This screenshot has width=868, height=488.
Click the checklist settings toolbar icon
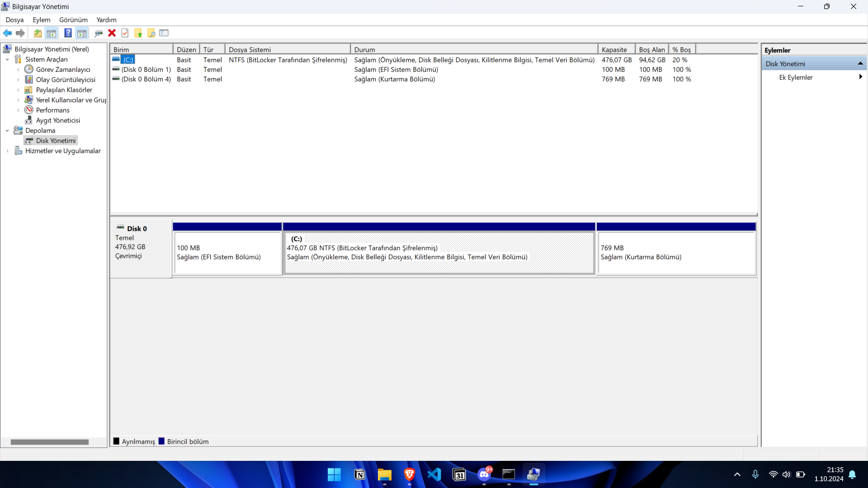(x=164, y=33)
